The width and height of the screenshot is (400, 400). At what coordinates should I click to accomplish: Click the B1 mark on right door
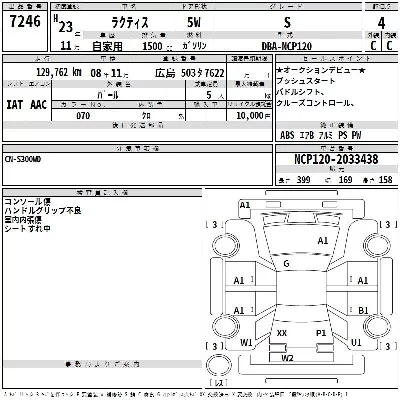(x=363, y=311)
